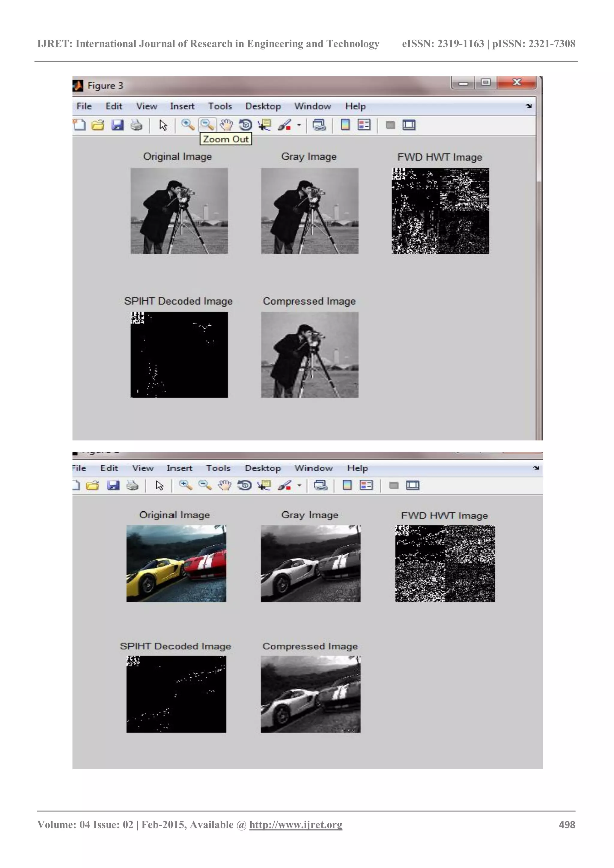Click Show Plot Tools icon in top toolbar
614x868 pixels.
click(x=409, y=125)
